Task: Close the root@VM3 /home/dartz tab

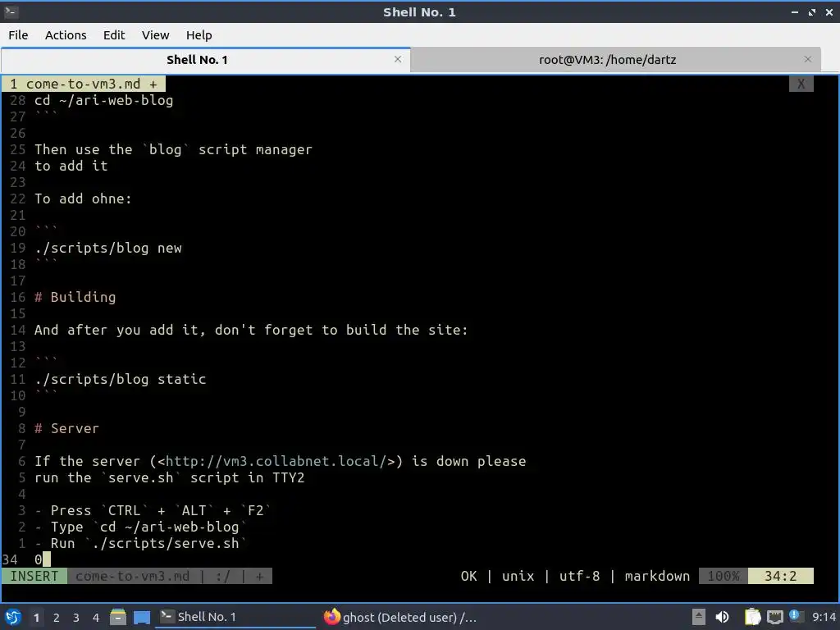Action: [808, 59]
